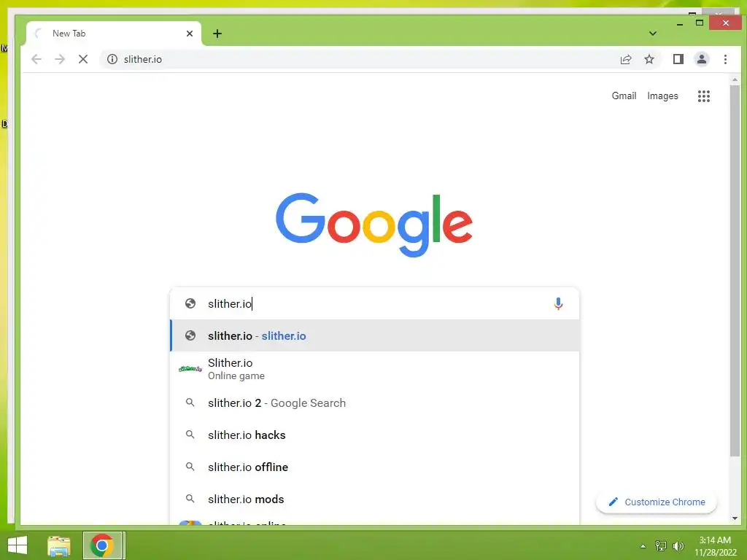Select slither.io hacks suggestion
Image resolution: width=747 pixels, height=560 pixels.
click(x=374, y=435)
